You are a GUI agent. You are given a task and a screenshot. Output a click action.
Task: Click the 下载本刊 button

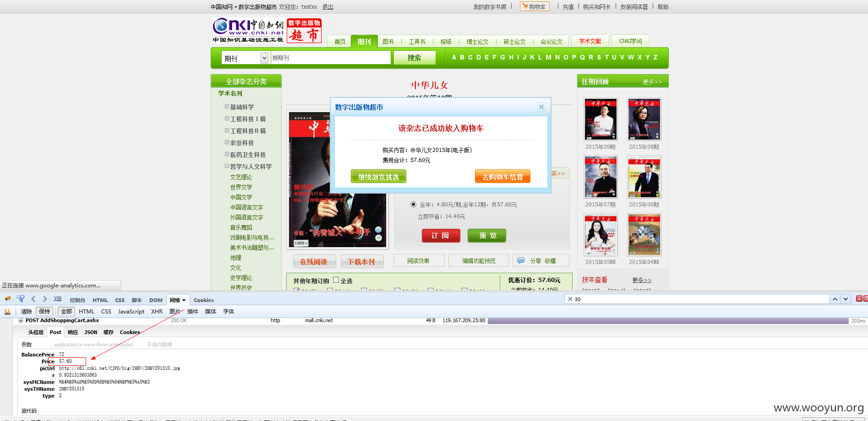click(362, 262)
